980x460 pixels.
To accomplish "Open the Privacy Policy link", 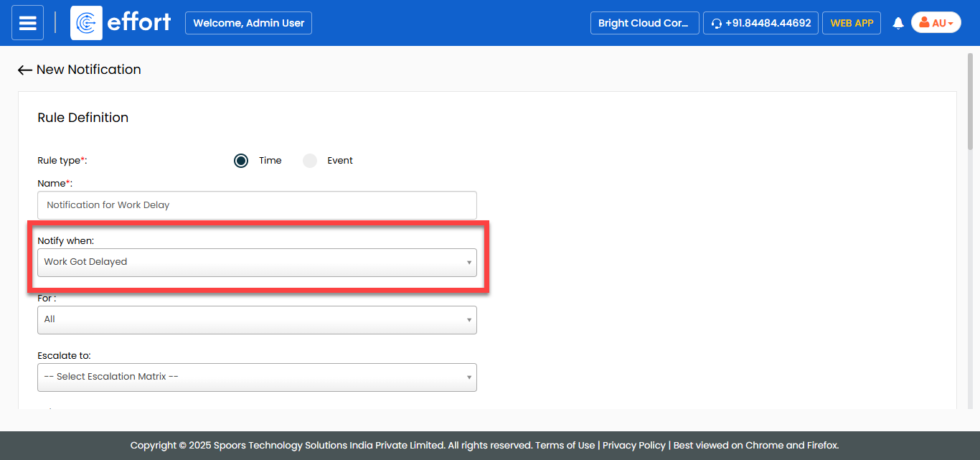I will 634,446.
